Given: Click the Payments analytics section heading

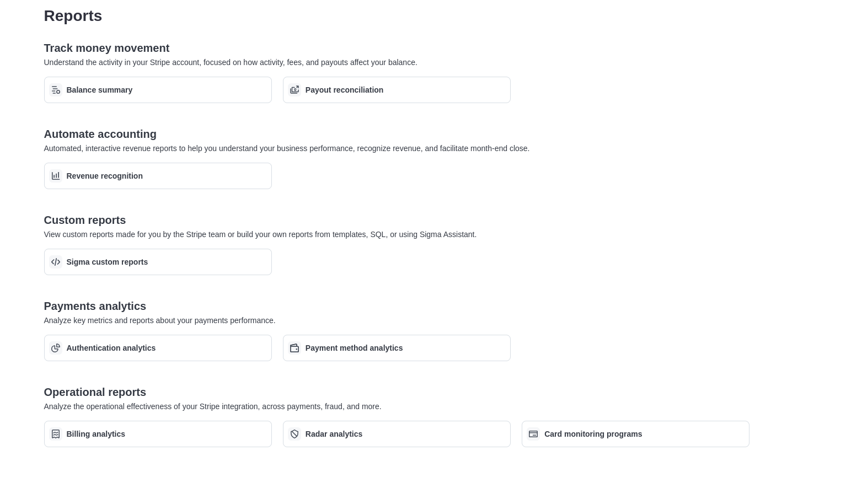Looking at the screenshot, I should [x=95, y=306].
